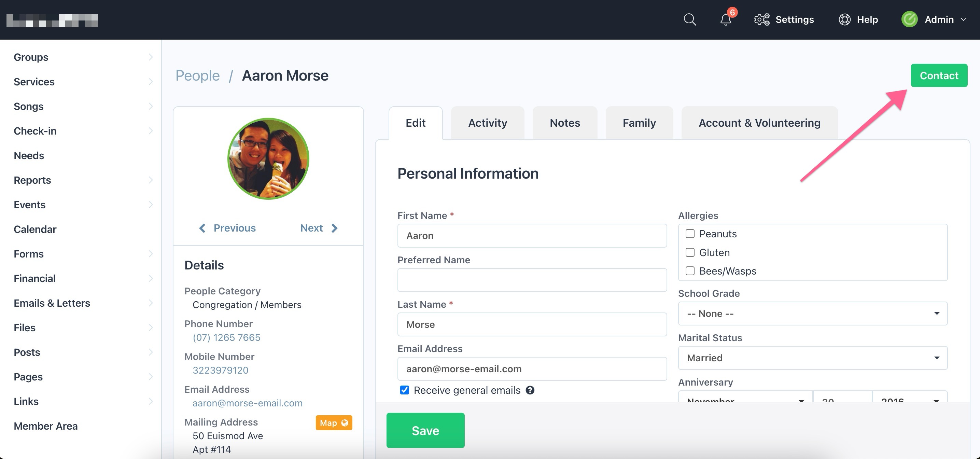Click Aaron Morse's profile photo
Screen dimensions: 980x459
(268, 159)
